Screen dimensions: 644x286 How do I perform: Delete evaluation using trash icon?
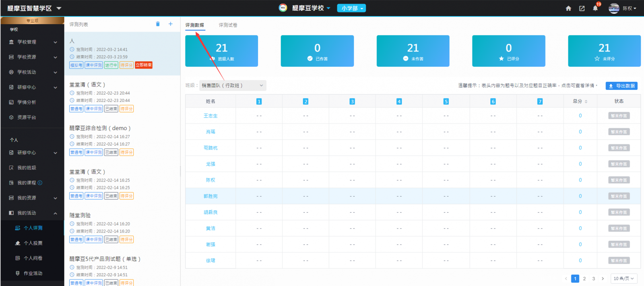click(158, 24)
